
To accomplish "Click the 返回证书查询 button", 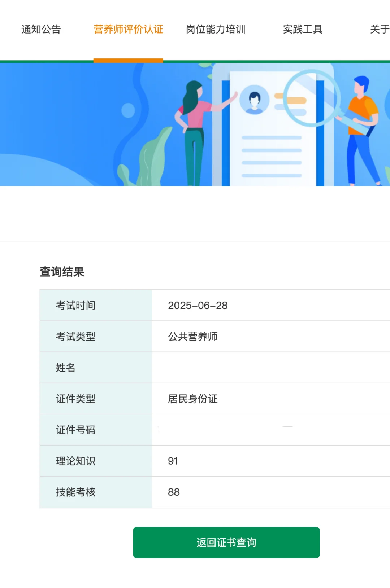I will coord(226,543).
